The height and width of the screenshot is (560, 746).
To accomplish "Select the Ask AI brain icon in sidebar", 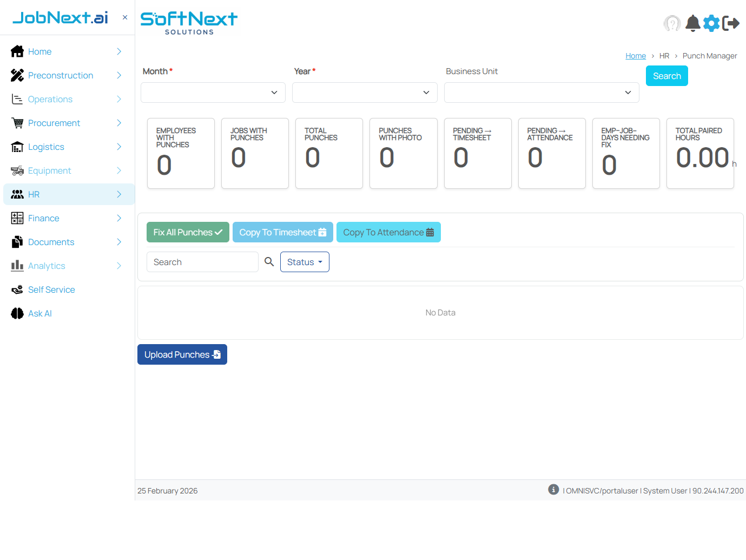I will (x=17, y=313).
